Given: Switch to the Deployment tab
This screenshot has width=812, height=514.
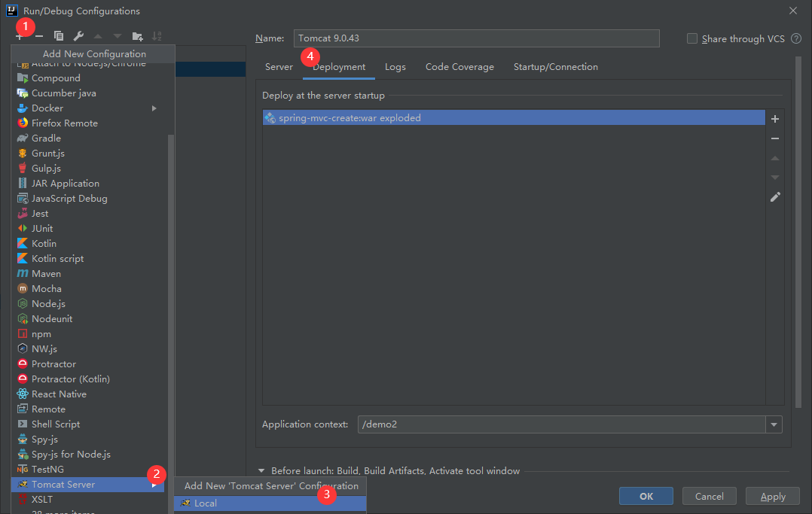Looking at the screenshot, I should pyautogui.click(x=339, y=67).
